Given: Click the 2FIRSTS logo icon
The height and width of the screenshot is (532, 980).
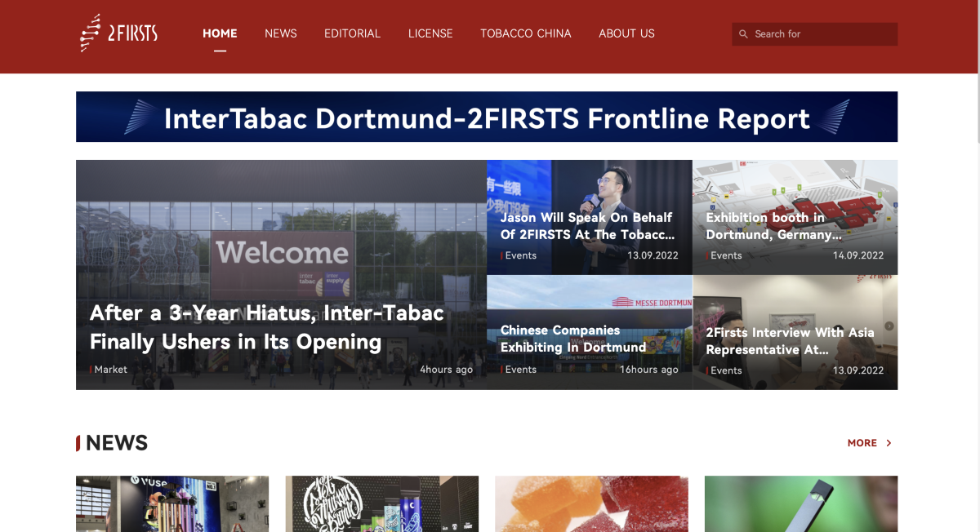Looking at the screenshot, I should (91, 33).
